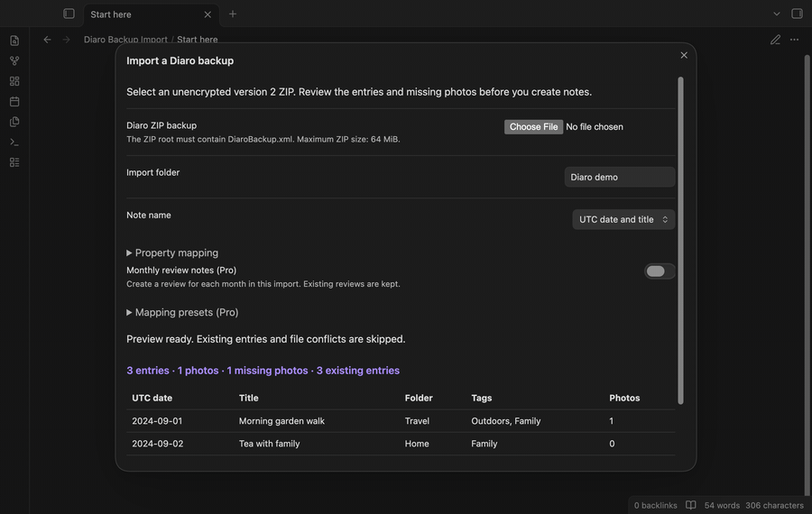Viewport: 812px width, 514px height.
Task: Click the 2024-09-01 date cell
Action: 157,421
